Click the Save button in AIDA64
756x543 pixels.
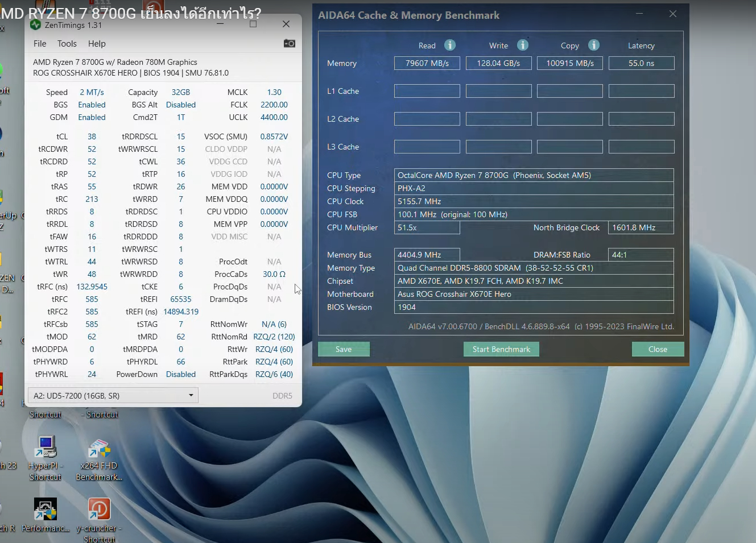(x=344, y=349)
